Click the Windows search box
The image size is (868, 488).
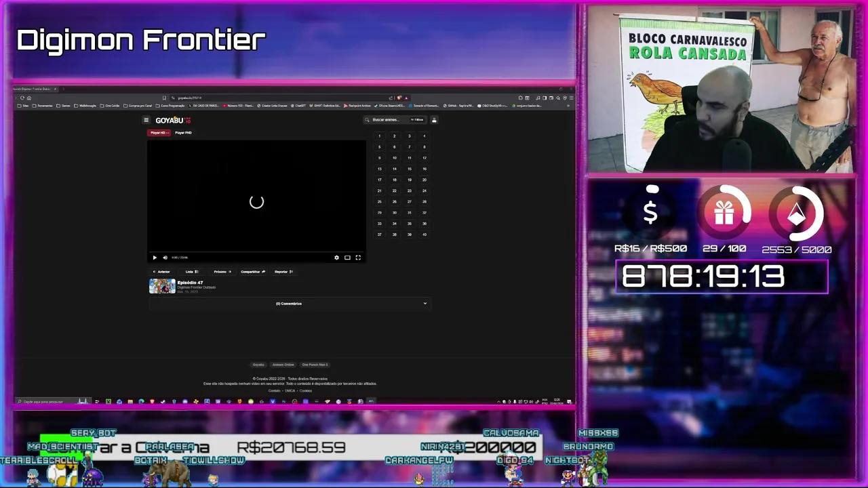pyautogui.click(x=53, y=401)
